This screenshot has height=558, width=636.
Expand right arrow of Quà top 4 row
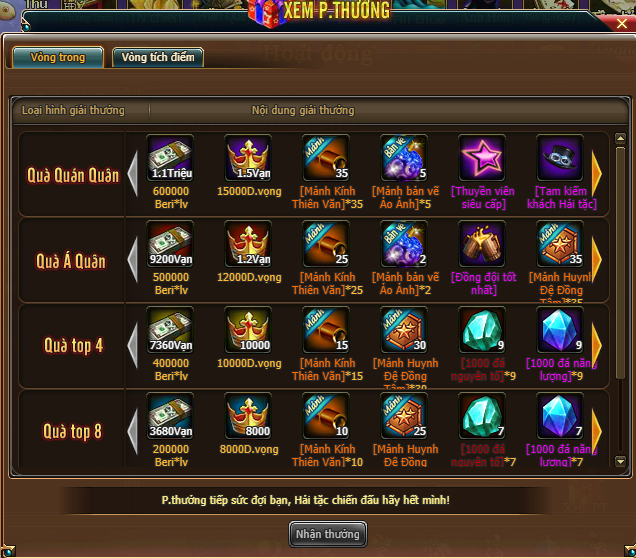597,346
